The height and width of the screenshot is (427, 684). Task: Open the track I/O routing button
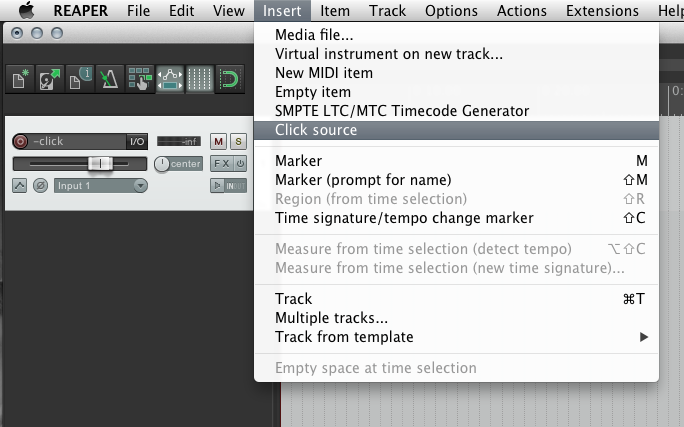coord(137,141)
